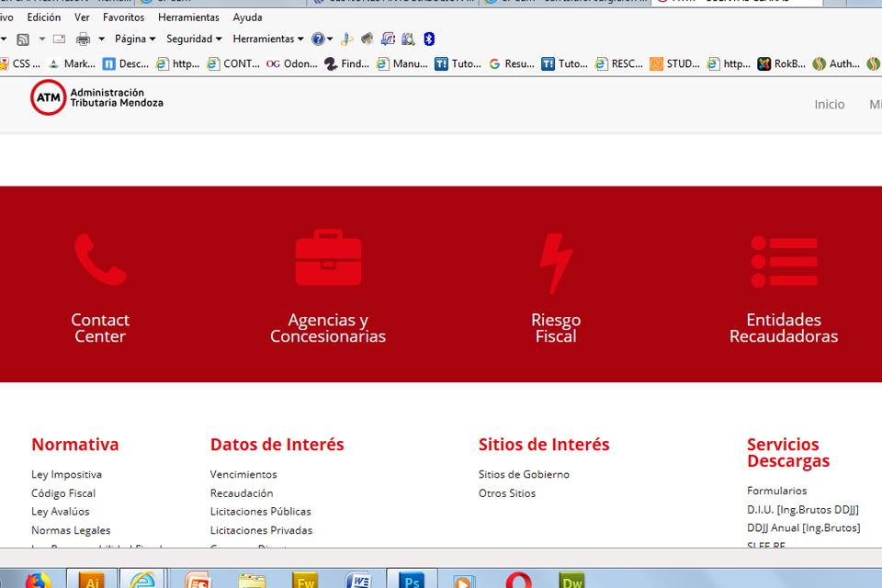Open the print options dropdown arrow
The height and width of the screenshot is (588, 882).
(102, 39)
